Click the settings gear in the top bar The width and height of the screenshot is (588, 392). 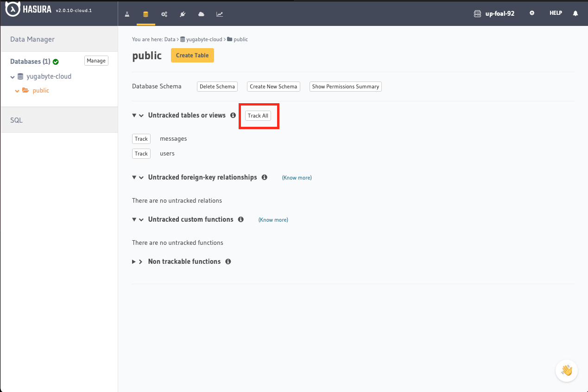point(532,13)
